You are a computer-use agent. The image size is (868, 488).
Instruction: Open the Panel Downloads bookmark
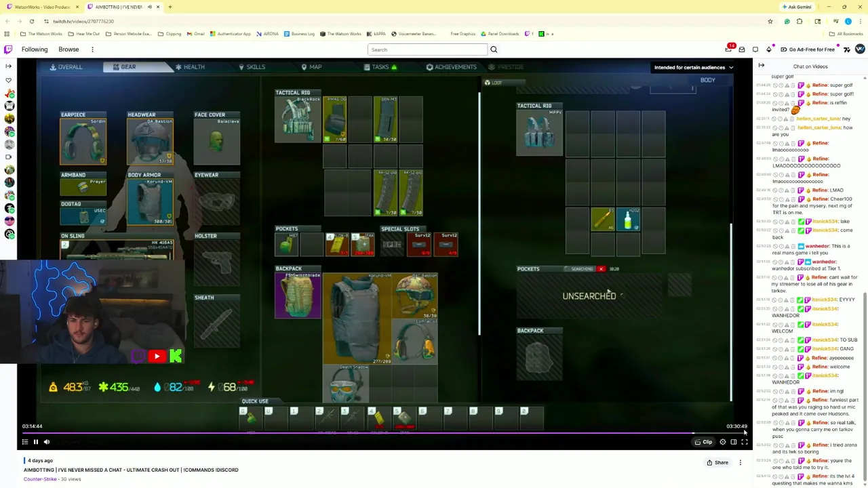pos(499,34)
